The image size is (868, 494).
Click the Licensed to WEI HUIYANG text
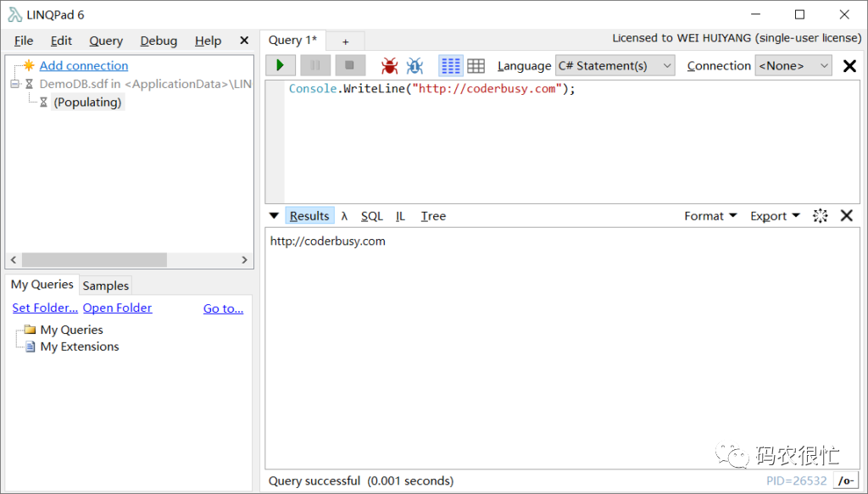pyautogui.click(x=737, y=38)
